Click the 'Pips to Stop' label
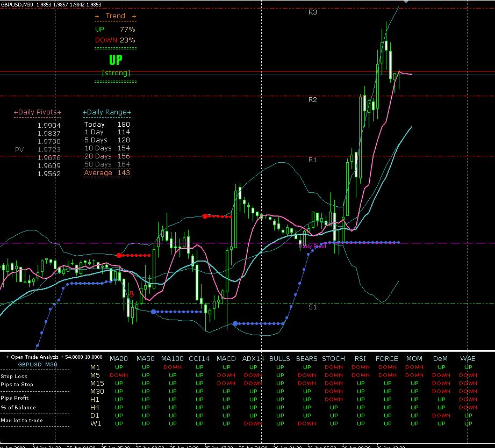Screen dimensions: 495x448 (x=17, y=385)
